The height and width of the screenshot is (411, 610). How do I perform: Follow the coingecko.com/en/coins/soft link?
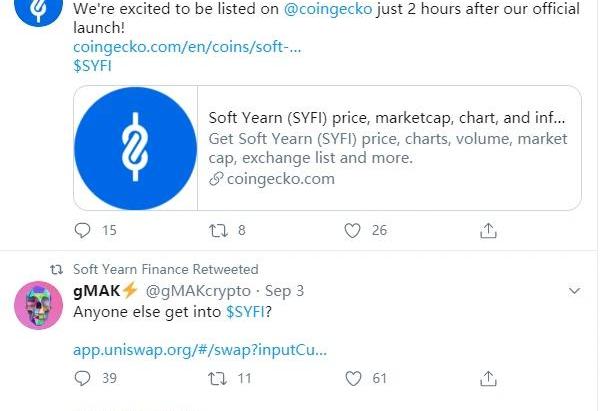click(x=187, y=47)
